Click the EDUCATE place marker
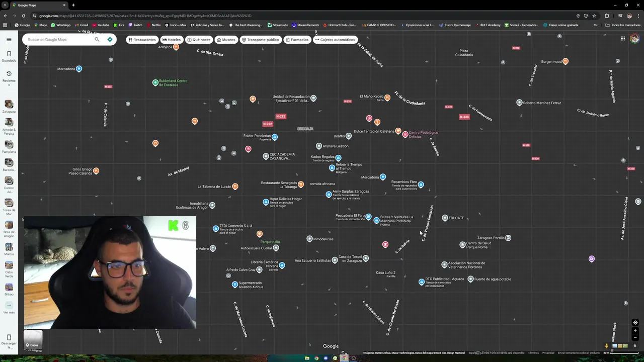Image resolution: width=644 pixels, height=362 pixels. click(x=445, y=218)
